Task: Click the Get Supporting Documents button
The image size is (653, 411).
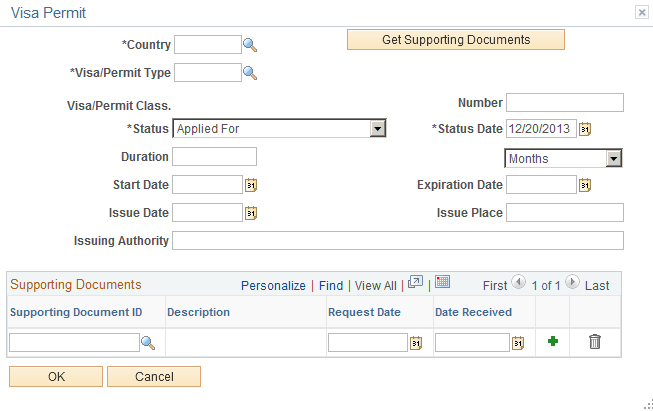Action: tap(456, 40)
